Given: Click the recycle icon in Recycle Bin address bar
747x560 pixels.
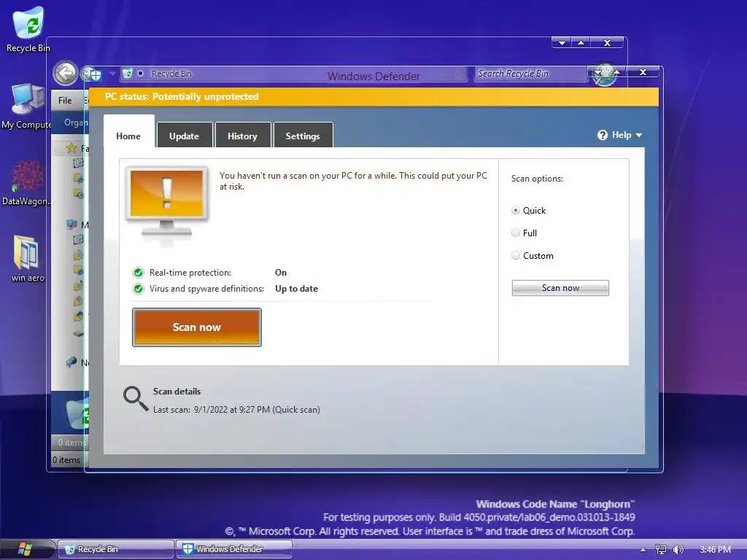Looking at the screenshot, I should tap(127, 74).
